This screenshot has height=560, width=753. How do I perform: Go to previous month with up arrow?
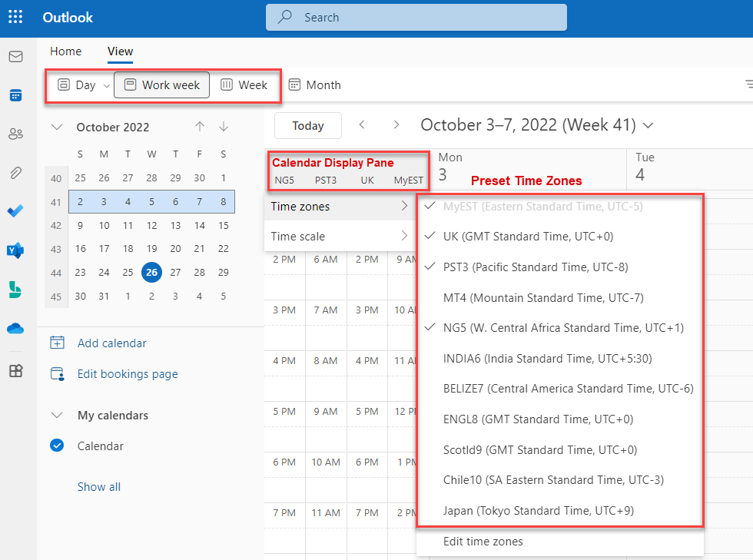point(200,127)
